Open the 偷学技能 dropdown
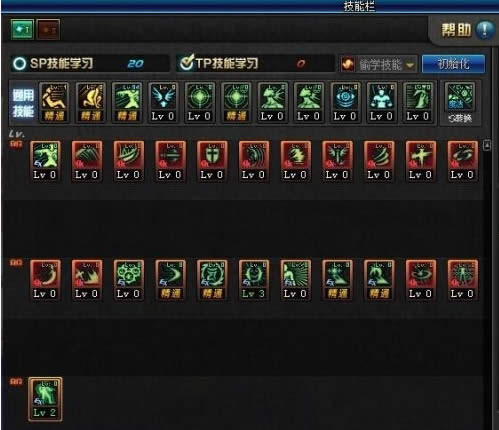Viewport: 499px width, 430px height. tap(379, 64)
